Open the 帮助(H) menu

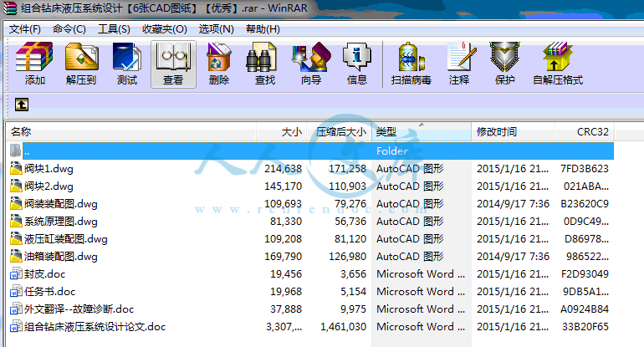pyautogui.click(x=263, y=29)
